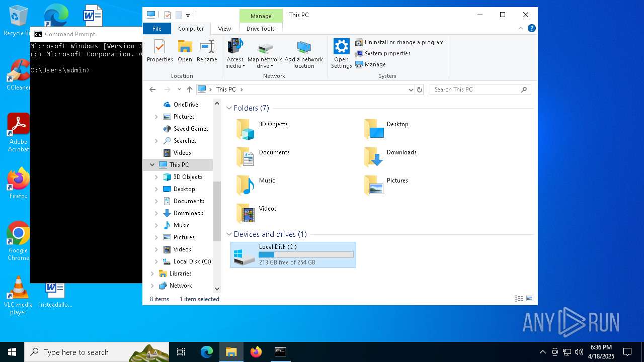Click the Quick Access properties checkmark icon

[x=168, y=15]
